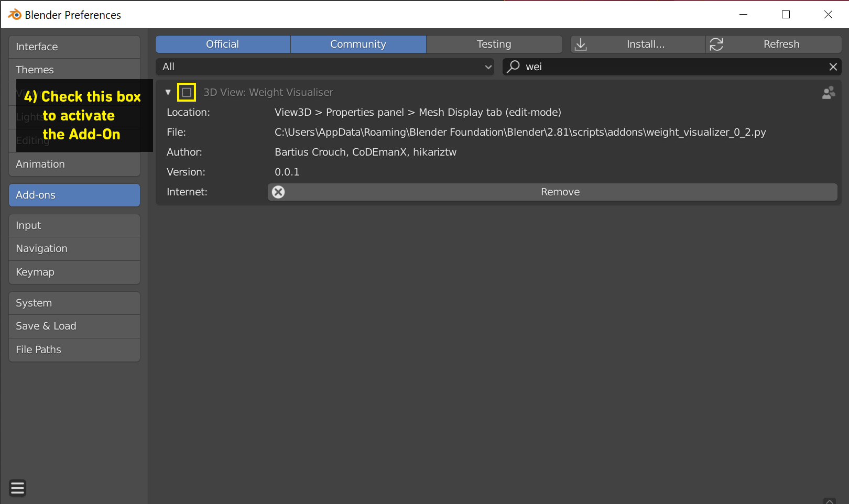Click the X circle icon on Remove
The image size is (849, 504).
pyautogui.click(x=278, y=192)
